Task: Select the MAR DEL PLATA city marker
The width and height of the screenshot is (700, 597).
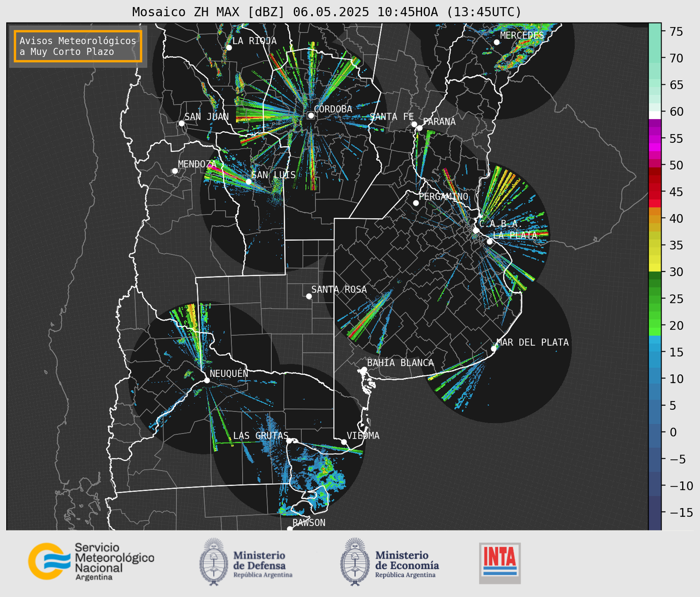Action: (x=493, y=348)
